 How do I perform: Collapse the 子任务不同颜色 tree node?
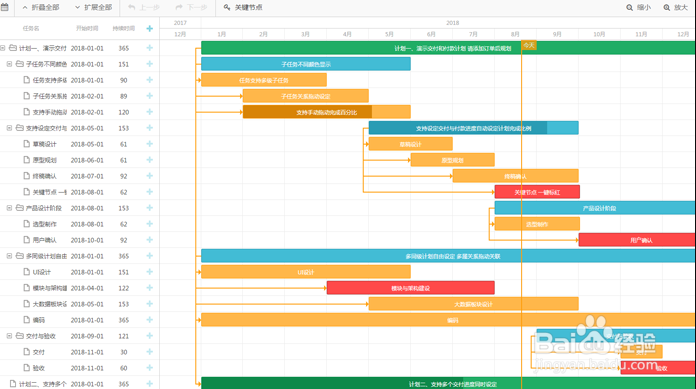pyautogui.click(x=9, y=64)
